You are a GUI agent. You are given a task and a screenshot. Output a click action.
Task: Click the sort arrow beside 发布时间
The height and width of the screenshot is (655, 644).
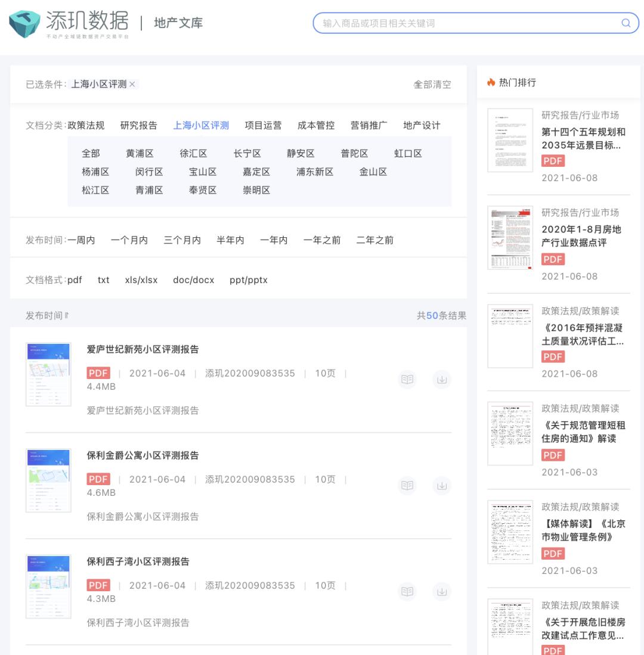[x=66, y=315]
